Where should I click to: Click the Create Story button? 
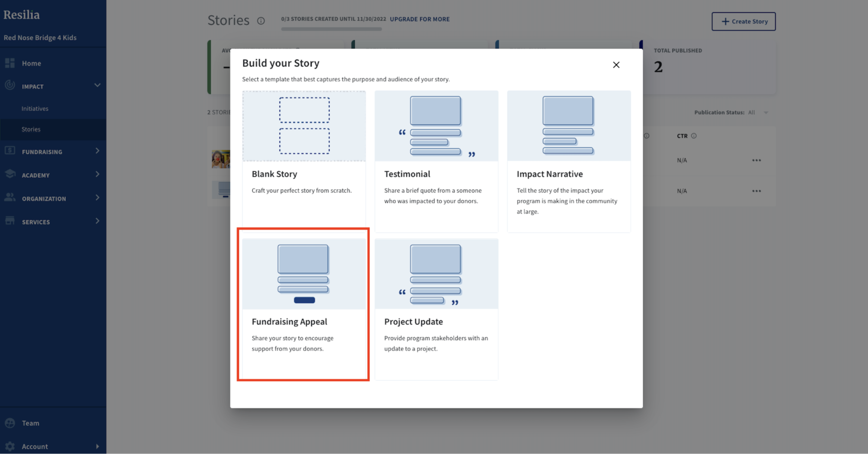click(x=744, y=21)
